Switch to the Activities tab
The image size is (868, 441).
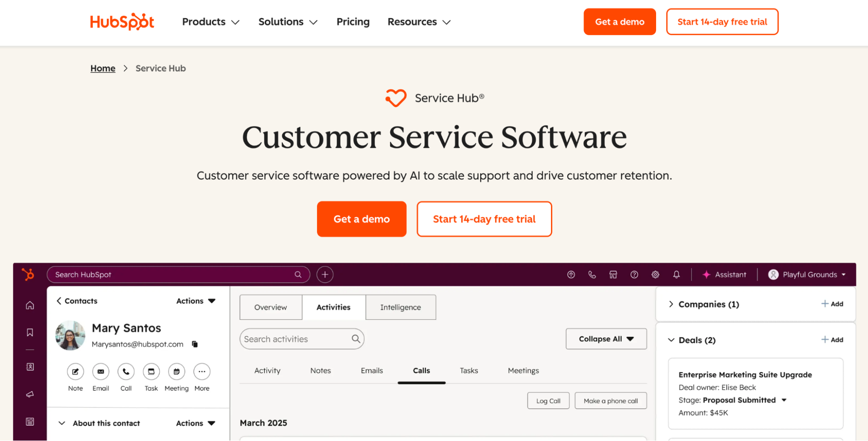pos(333,307)
